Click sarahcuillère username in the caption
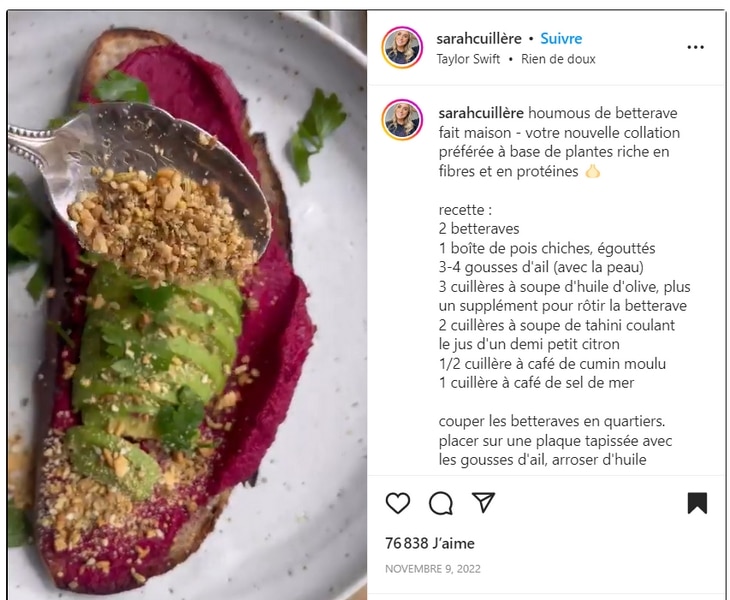The width and height of the screenshot is (730, 600). (x=481, y=113)
